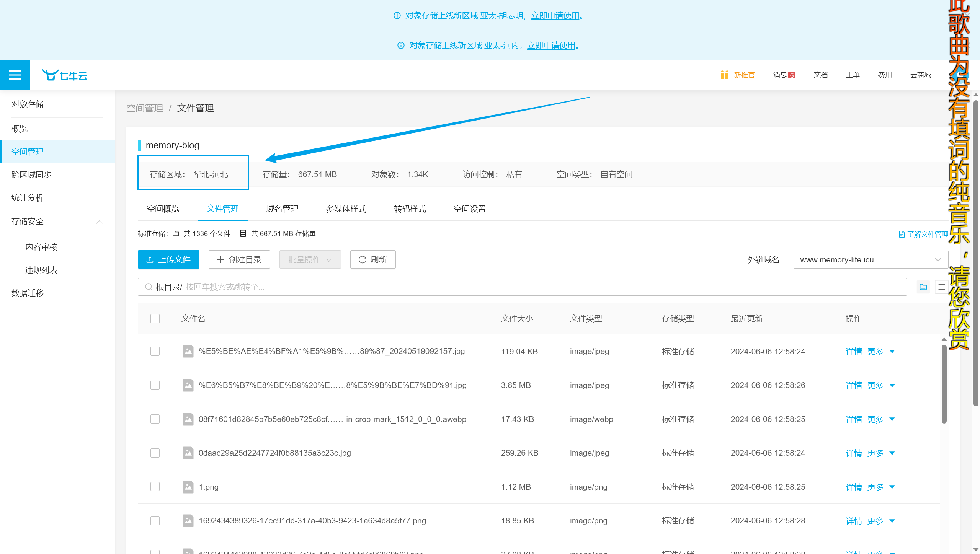Expand 更多 arrow for first jpg row
The height and width of the screenshot is (554, 980).
tap(892, 351)
